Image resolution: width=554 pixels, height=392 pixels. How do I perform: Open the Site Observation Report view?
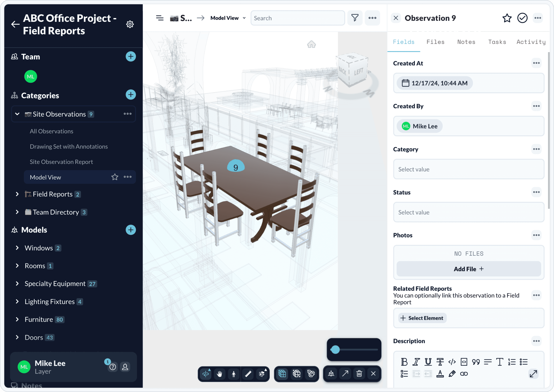[61, 162]
